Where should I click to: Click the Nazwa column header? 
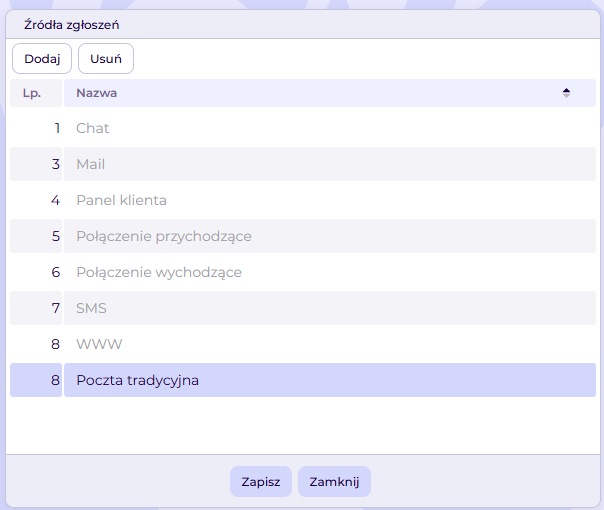coord(330,93)
